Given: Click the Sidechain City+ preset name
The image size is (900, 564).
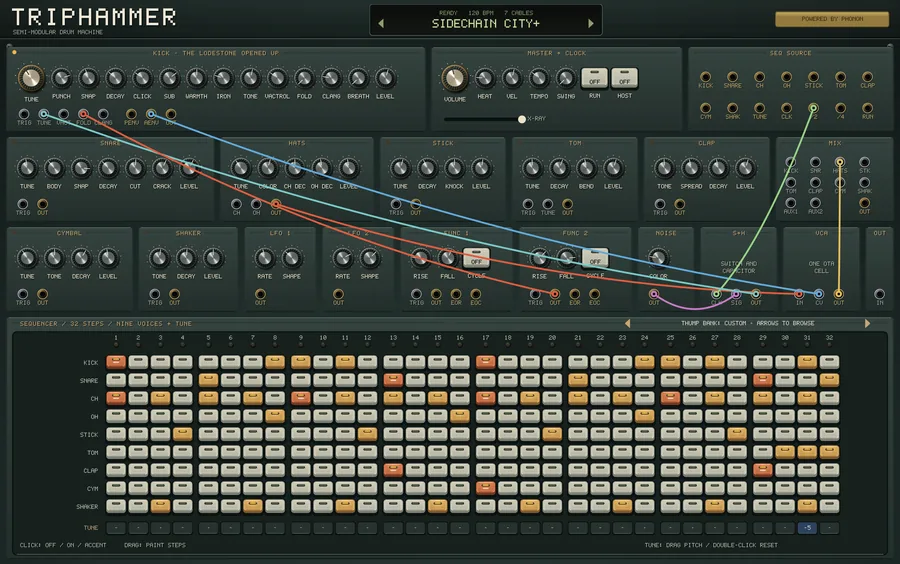Looking at the screenshot, I should pyautogui.click(x=486, y=24).
